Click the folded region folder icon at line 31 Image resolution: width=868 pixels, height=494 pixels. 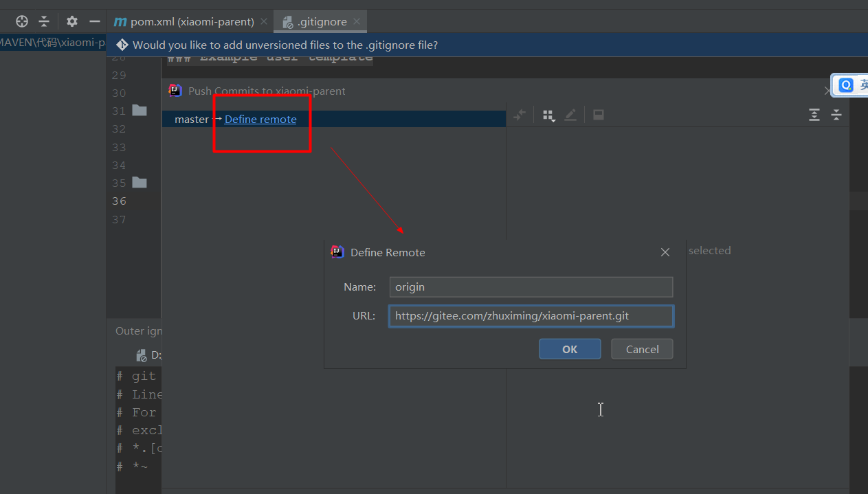click(140, 111)
